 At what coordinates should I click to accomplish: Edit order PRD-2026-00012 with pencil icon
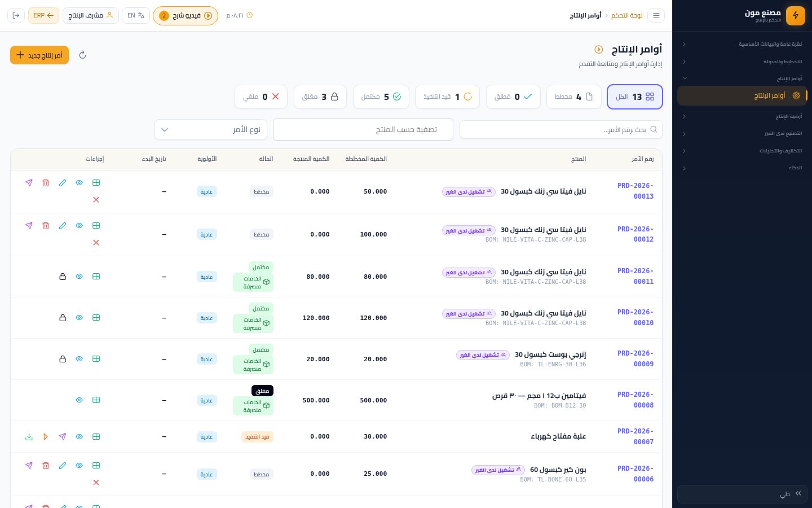pos(63,226)
